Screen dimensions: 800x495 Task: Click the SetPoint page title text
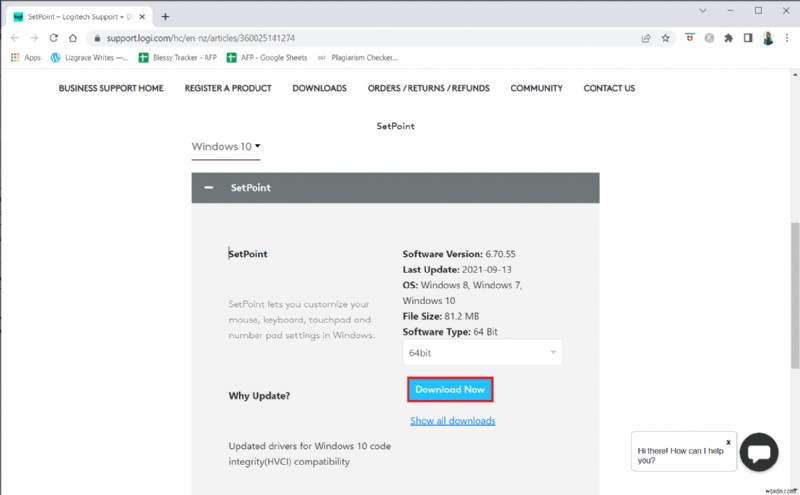(395, 126)
